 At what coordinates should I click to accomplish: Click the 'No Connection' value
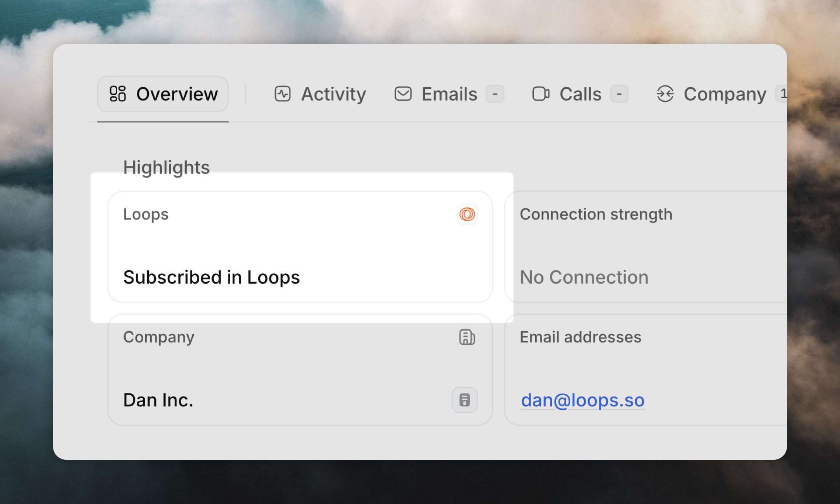coord(584,277)
